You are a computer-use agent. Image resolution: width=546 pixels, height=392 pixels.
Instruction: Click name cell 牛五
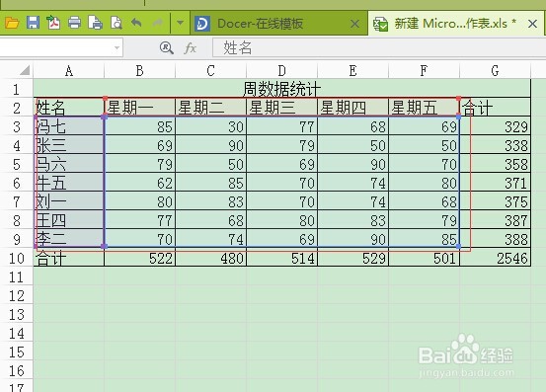[69, 183]
